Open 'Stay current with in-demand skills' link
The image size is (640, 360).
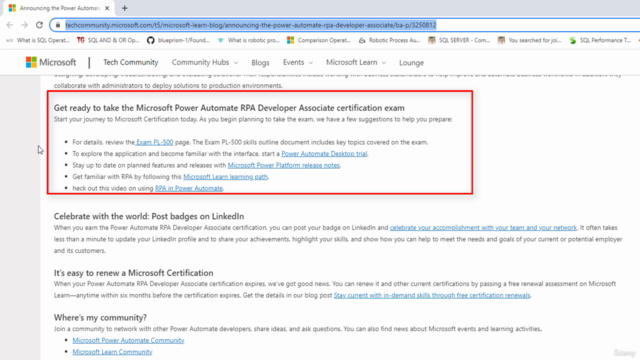432,295
